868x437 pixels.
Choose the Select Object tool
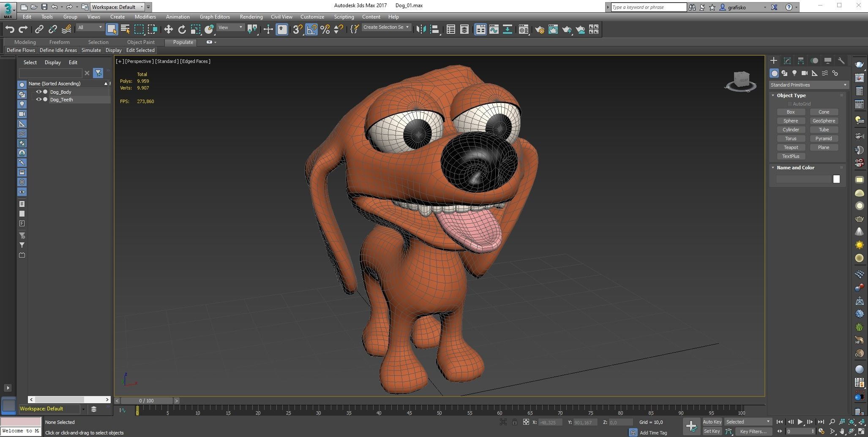point(112,29)
